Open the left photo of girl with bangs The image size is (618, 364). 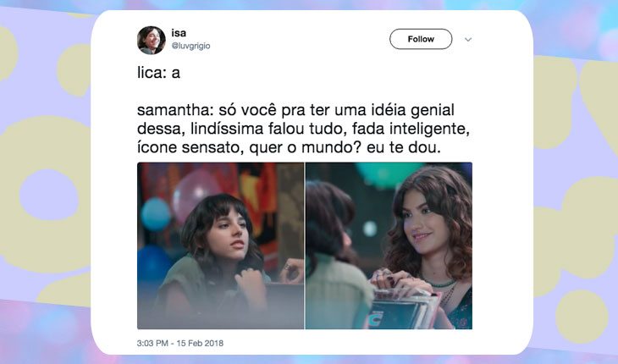tap(220, 245)
